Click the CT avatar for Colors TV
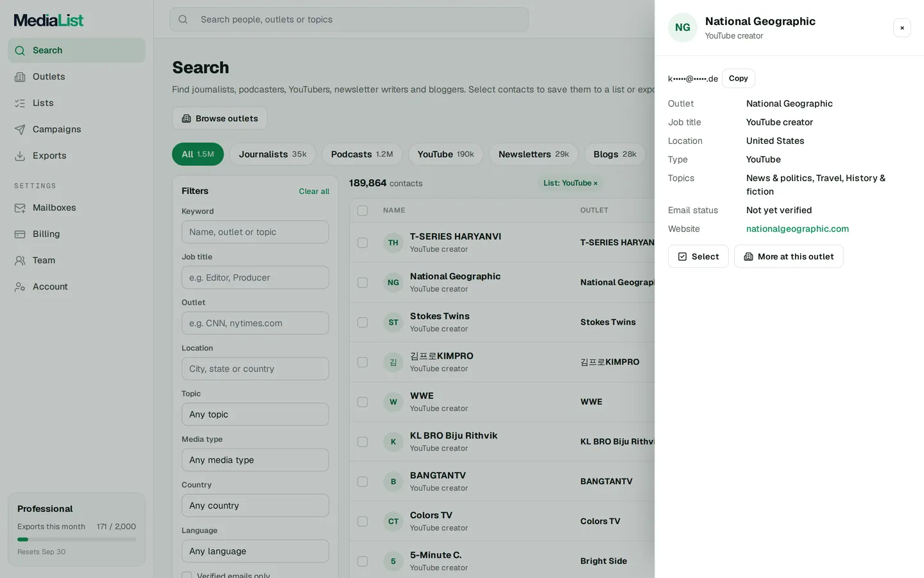The image size is (924, 578). (393, 521)
